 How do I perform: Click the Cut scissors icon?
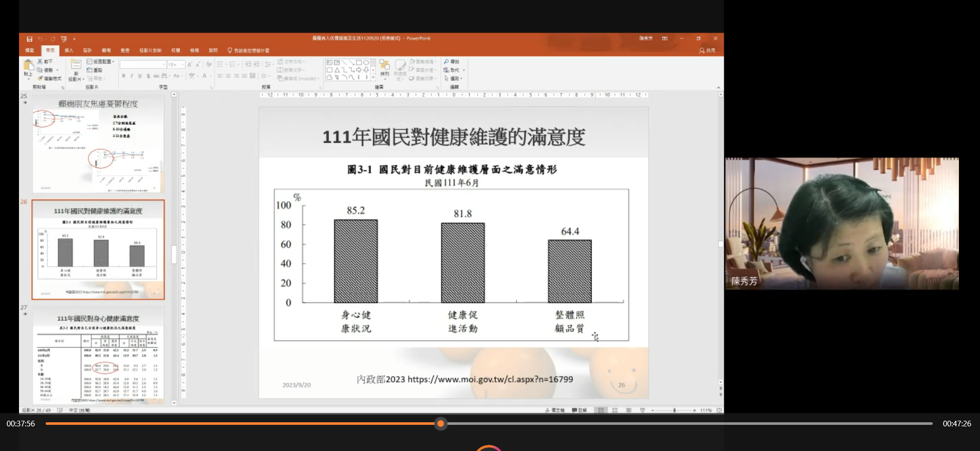tap(40, 62)
